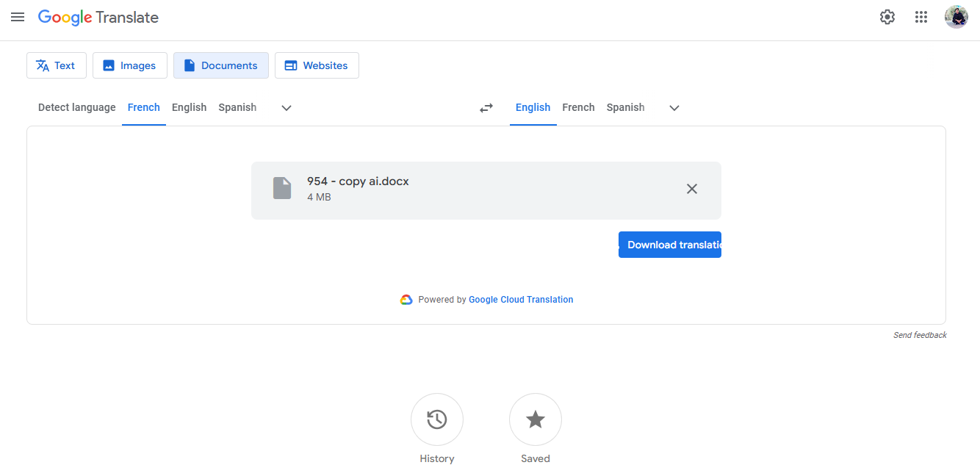Screen dimensions: 980x465
Task: View Saved translations
Action: click(535, 419)
